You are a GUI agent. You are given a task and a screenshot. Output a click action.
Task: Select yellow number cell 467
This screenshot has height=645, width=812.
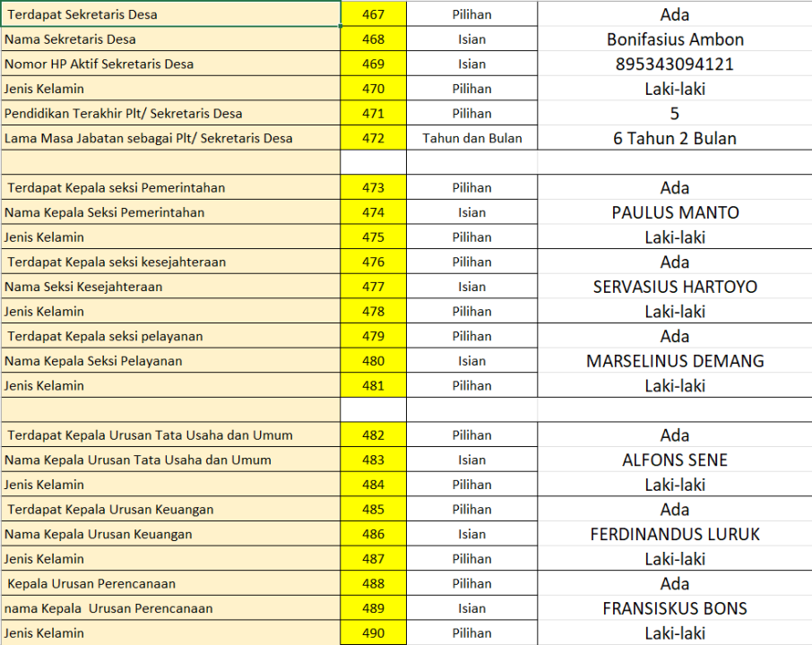pos(373,14)
